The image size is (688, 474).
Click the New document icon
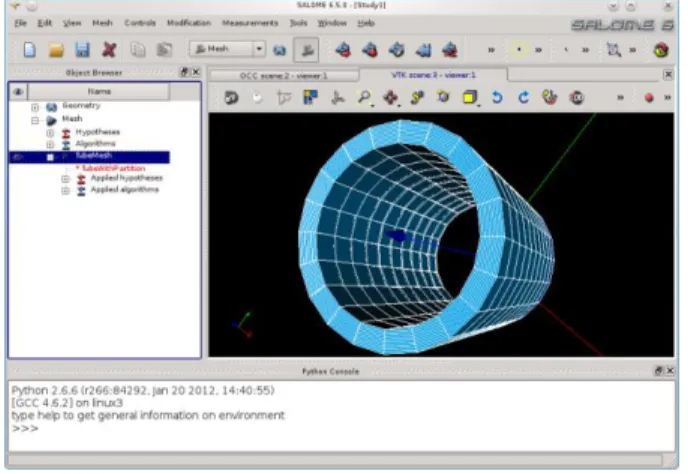pyautogui.click(x=29, y=50)
